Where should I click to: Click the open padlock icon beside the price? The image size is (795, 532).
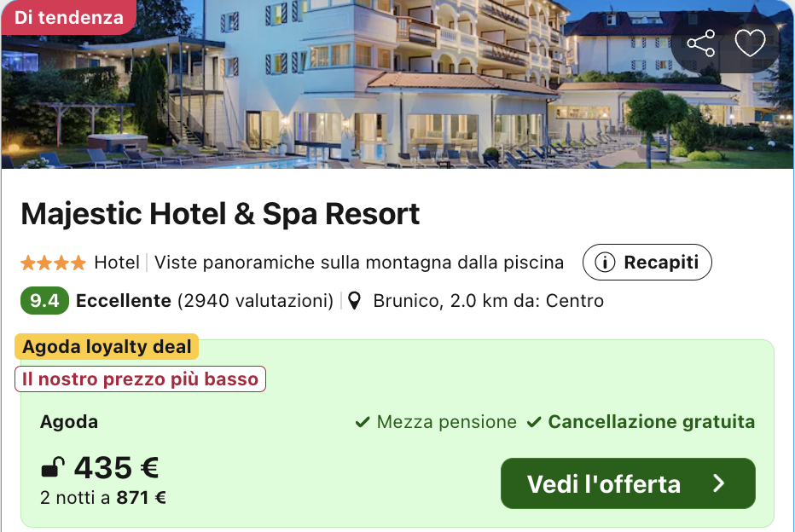pyautogui.click(x=53, y=467)
